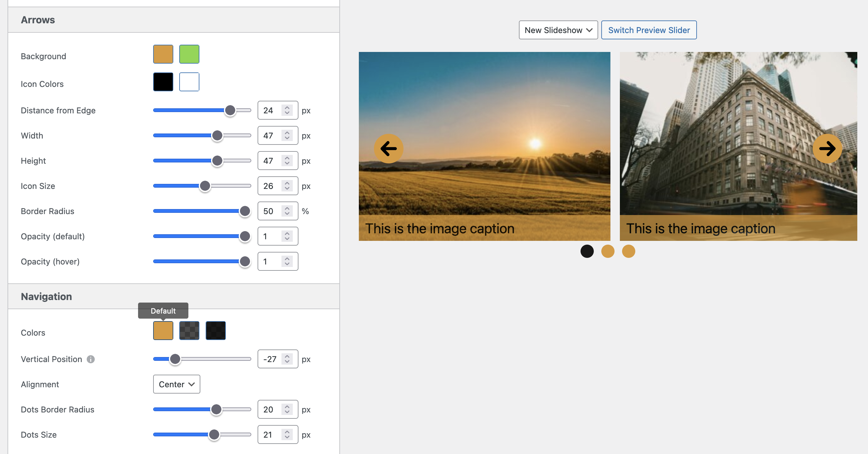
Task: Click the previous slide left arrow
Action: [388, 149]
